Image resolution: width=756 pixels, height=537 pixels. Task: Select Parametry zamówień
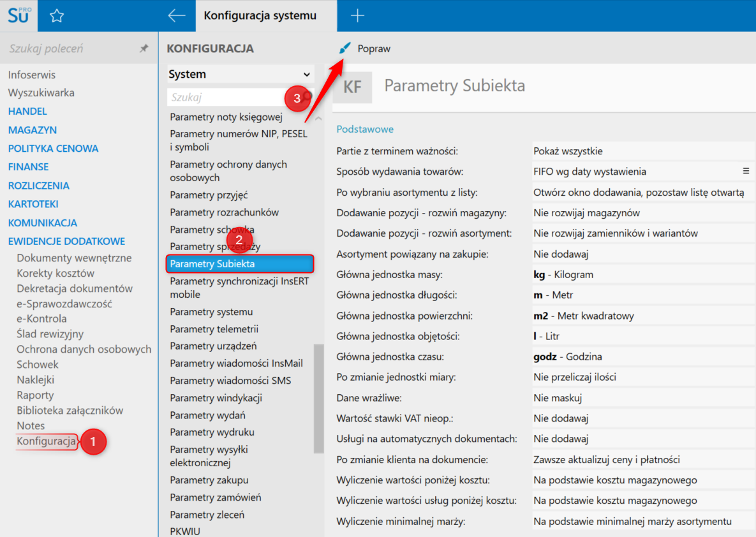pyautogui.click(x=216, y=497)
